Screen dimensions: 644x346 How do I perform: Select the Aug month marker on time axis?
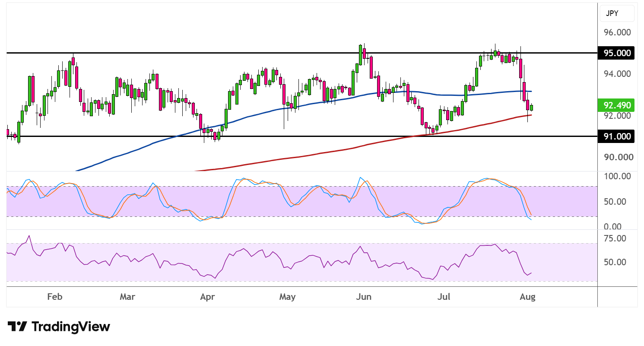tap(527, 297)
